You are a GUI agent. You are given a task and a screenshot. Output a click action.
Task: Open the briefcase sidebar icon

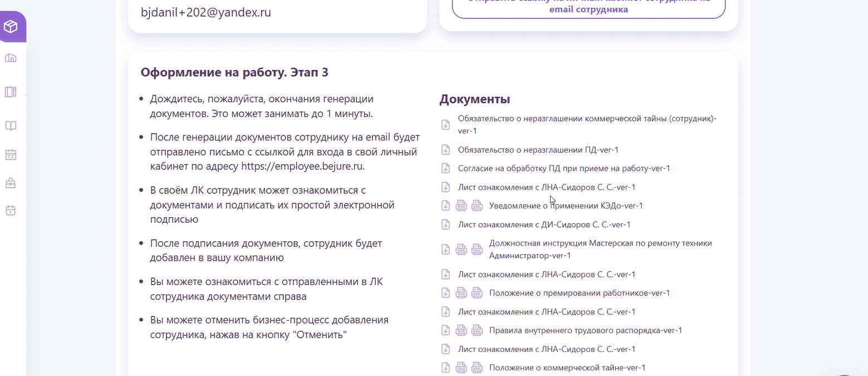tap(11, 183)
